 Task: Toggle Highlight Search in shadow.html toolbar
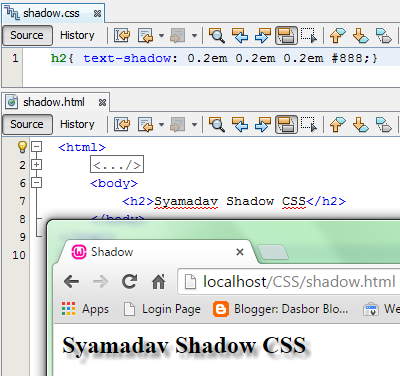pos(286,124)
